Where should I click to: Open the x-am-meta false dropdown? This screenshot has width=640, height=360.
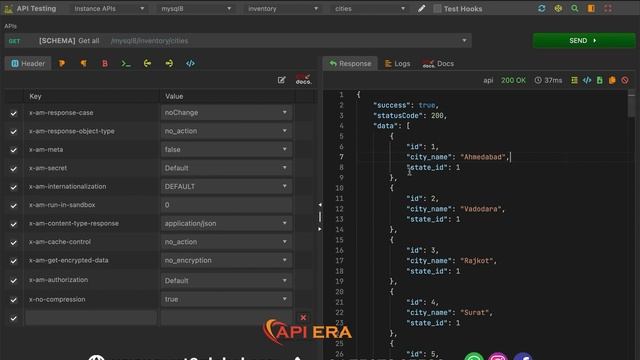coord(227,149)
